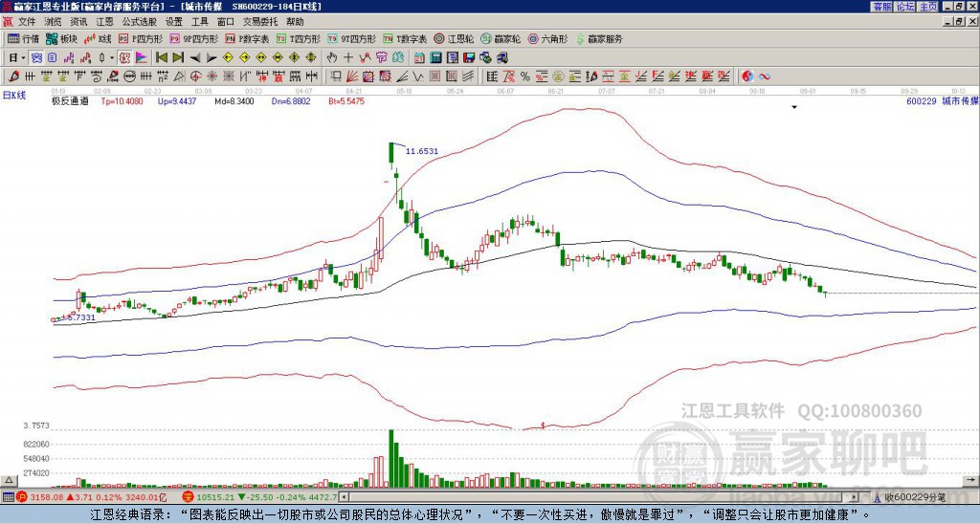Image resolution: width=980 pixels, height=524 pixels.
Task: Open the 文件 menu
Action: pyautogui.click(x=27, y=22)
